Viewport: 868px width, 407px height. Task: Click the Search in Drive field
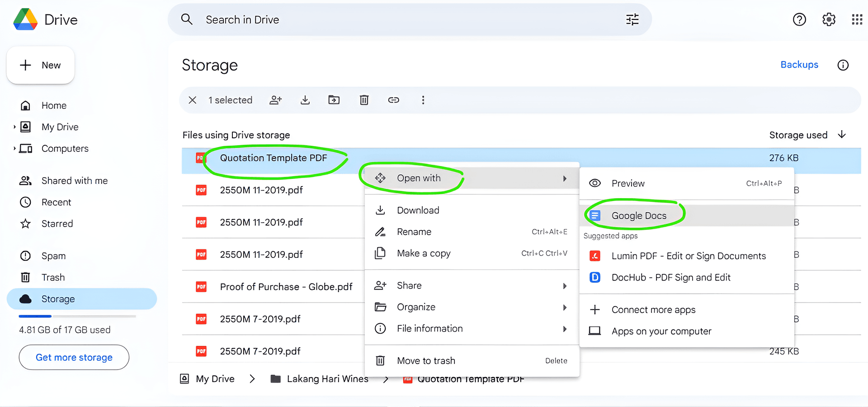pos(410,19)
